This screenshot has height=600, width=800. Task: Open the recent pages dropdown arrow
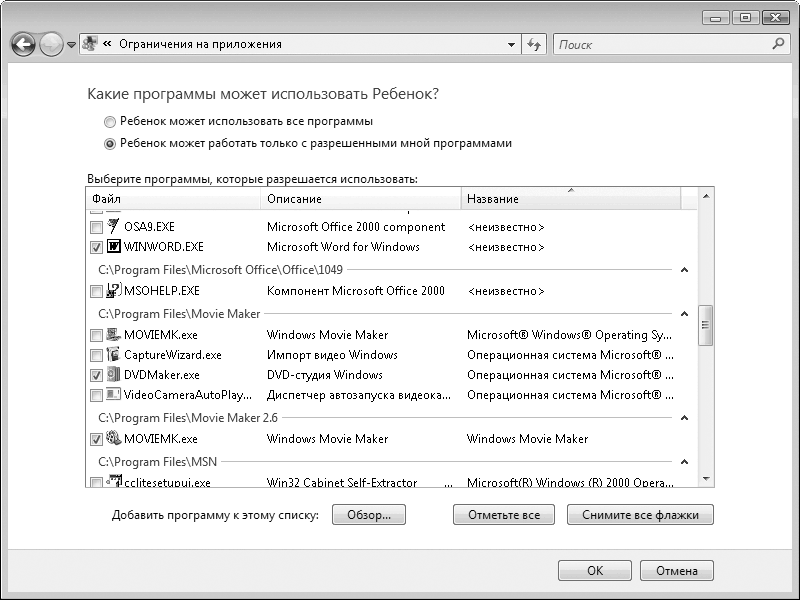coord(71,45)
